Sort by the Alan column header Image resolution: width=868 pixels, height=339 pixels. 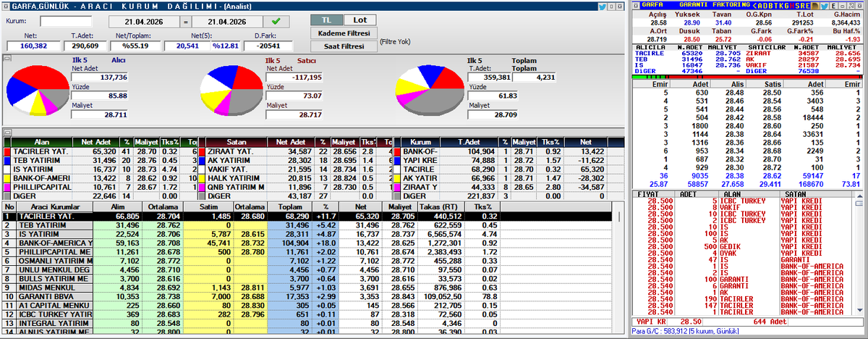point(41,142)
